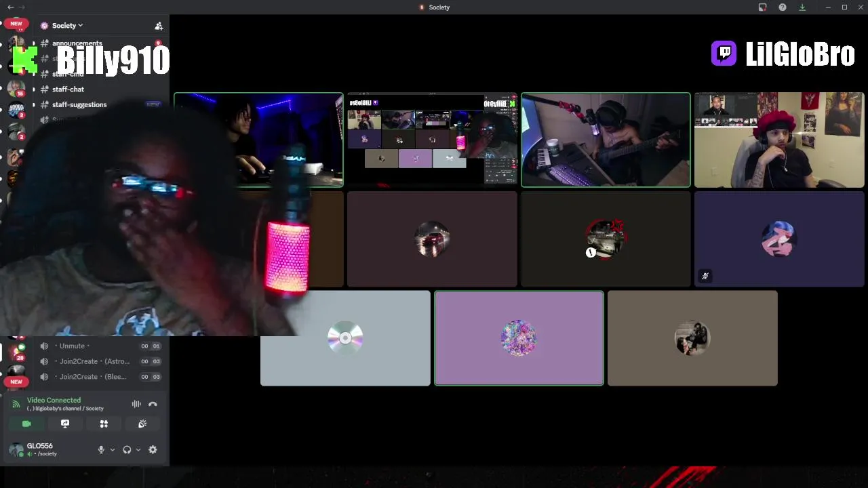
Task: Start an activity with the shapes button
Action: click(x=104, y=424)
